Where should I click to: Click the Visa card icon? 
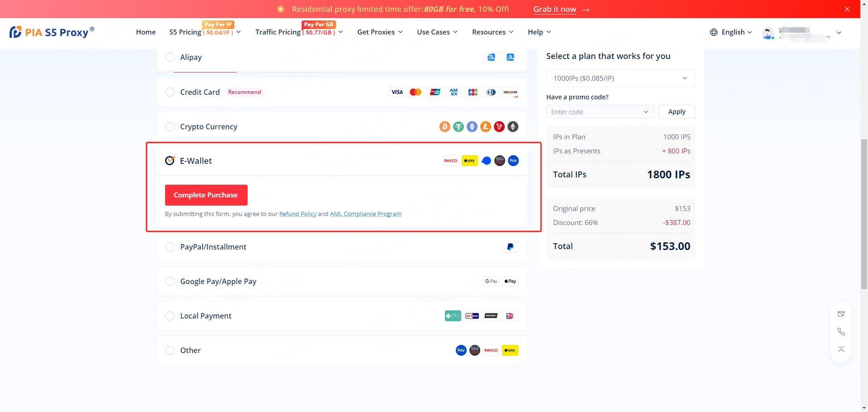coord(397,92)
